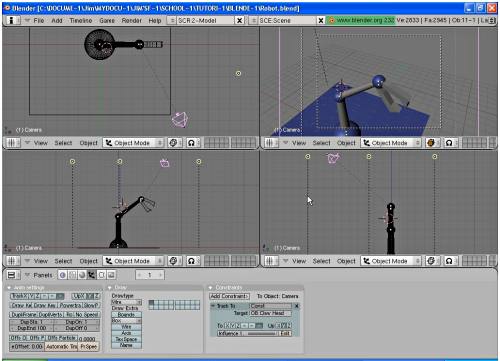
Task: Open the Drawtype dropdown showing Wire
Action: click(126, 302)
